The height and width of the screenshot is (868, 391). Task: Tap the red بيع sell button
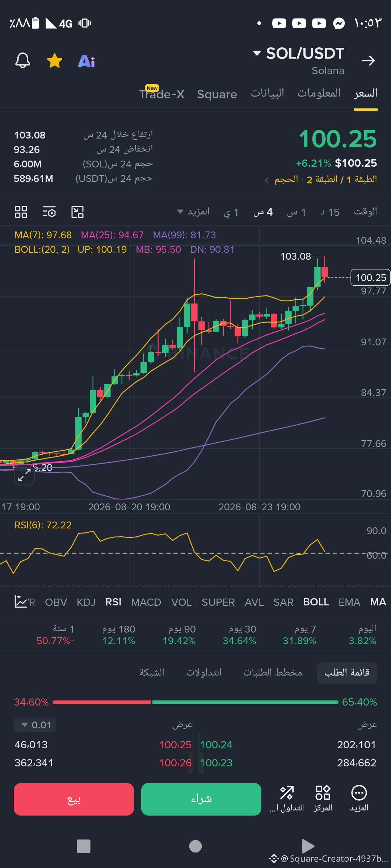coord(74,799)
